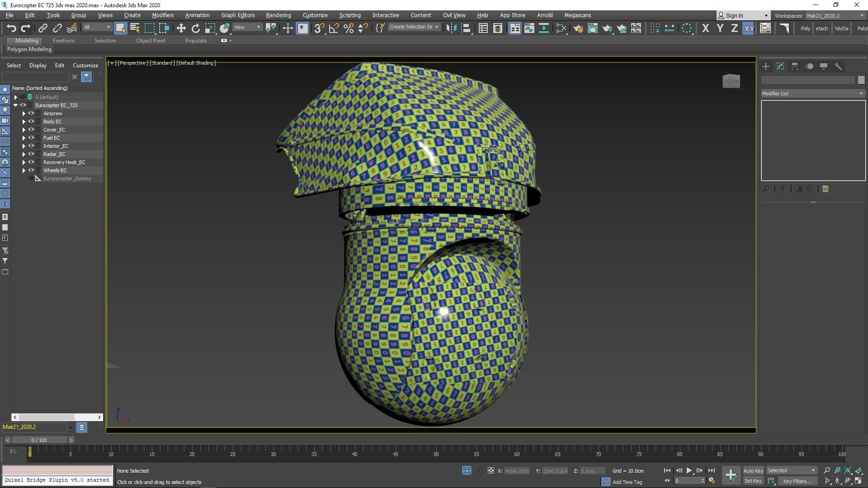Viewport: 868px width, 488px height.
Task: Toggle visibility of Wheels EC
Action: [x=31, y=170]
